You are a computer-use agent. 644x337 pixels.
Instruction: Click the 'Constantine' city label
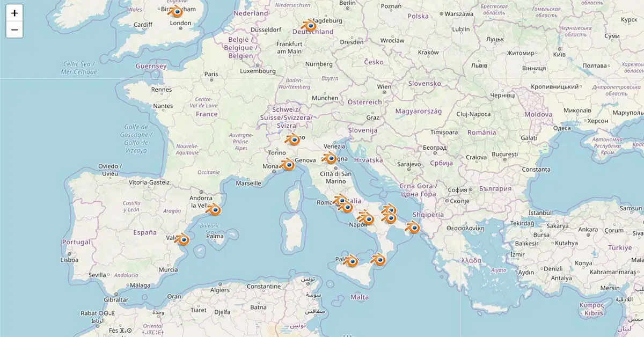point(264,286)
